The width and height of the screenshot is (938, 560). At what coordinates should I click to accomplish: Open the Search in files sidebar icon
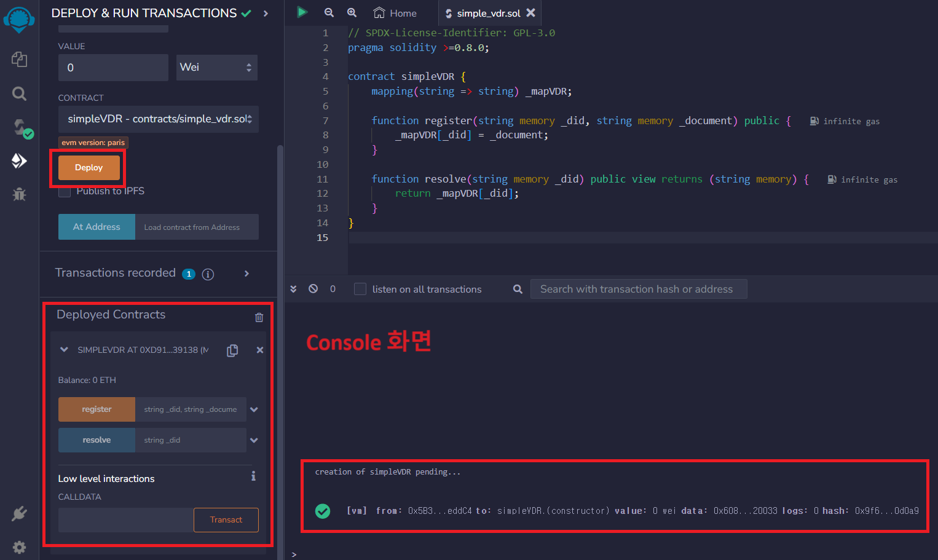pyautogui.click(x=19, y=93)
